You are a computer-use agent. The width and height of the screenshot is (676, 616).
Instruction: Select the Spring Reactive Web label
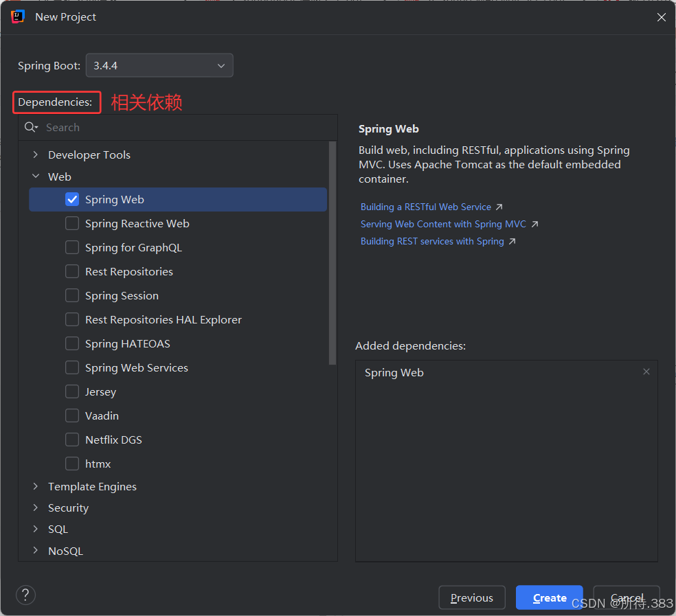[137, 223]
